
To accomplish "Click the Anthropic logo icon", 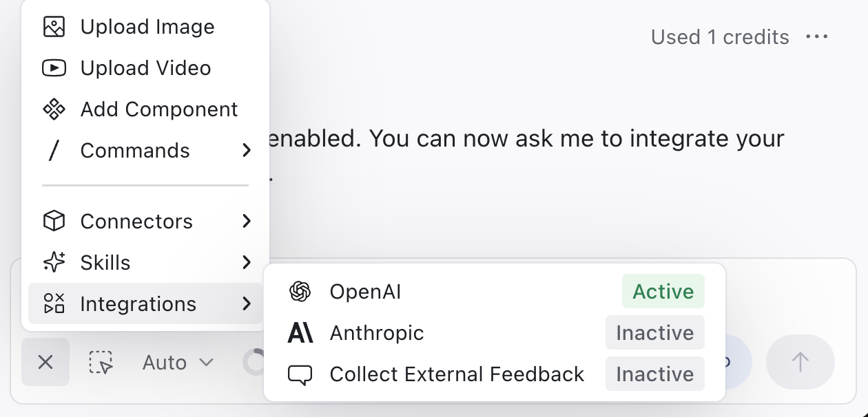I will [300, 333].
